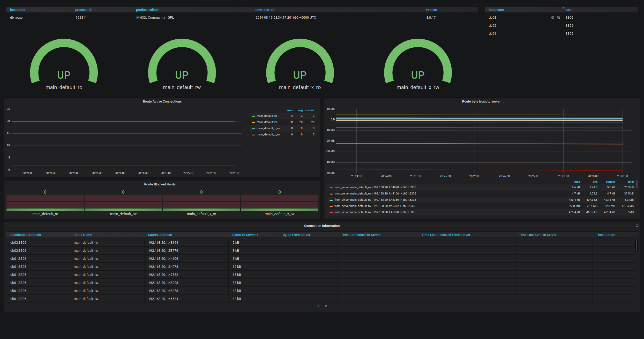Viewport: 644px width, 339px height.
Task: Click the MySQL Community - GPL cell
Action: [x=155, y=18]
